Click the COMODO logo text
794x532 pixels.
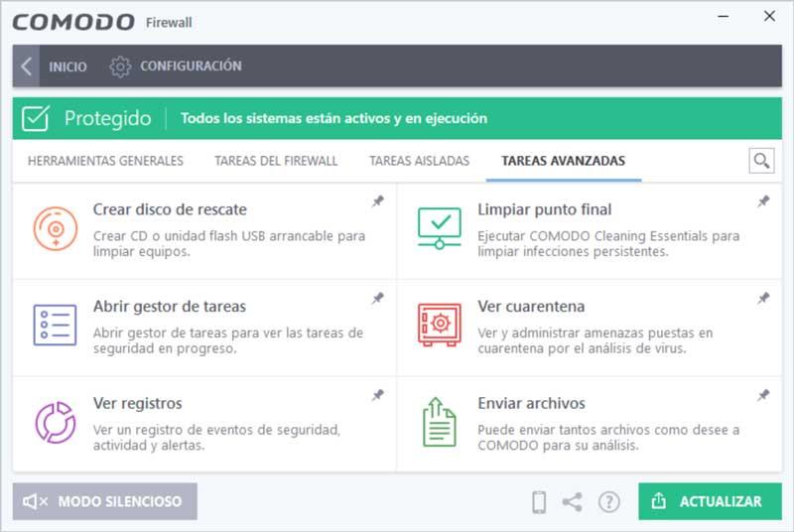(x=73, y=22)
